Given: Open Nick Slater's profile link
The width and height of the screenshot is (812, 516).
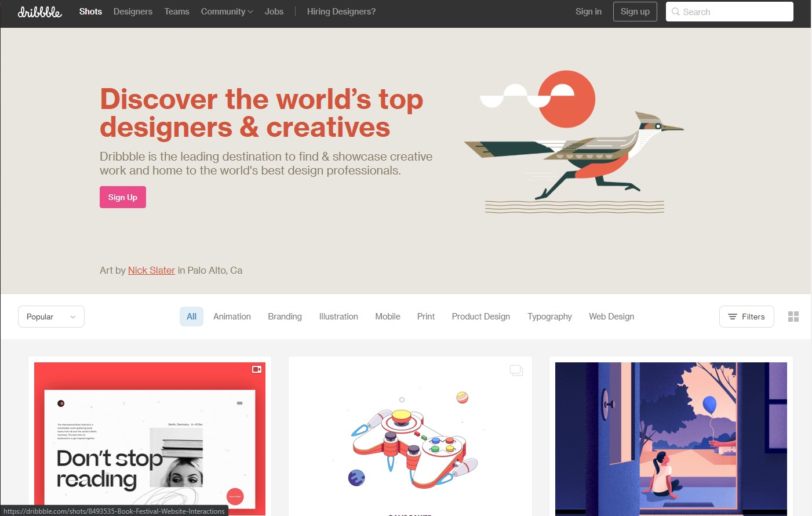Looking at the screenshot, I should pyautogui.click(x=151, y=270).
